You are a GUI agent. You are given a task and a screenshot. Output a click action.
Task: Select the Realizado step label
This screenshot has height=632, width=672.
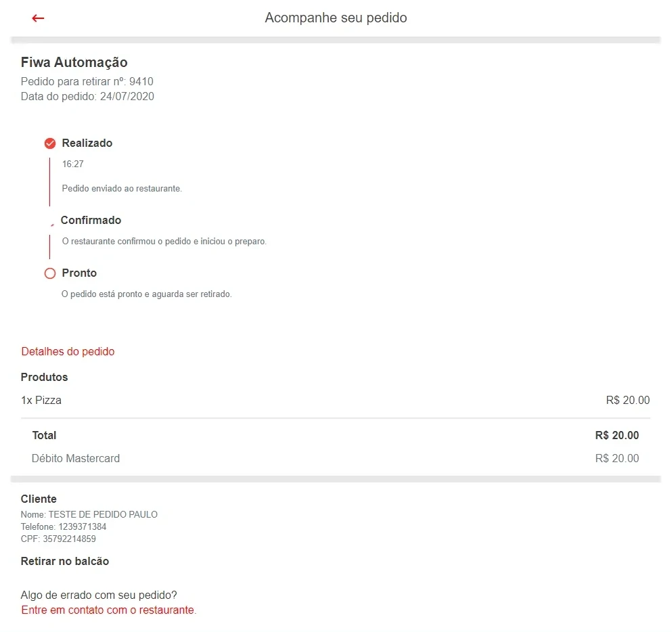click(x=87, y=143)
